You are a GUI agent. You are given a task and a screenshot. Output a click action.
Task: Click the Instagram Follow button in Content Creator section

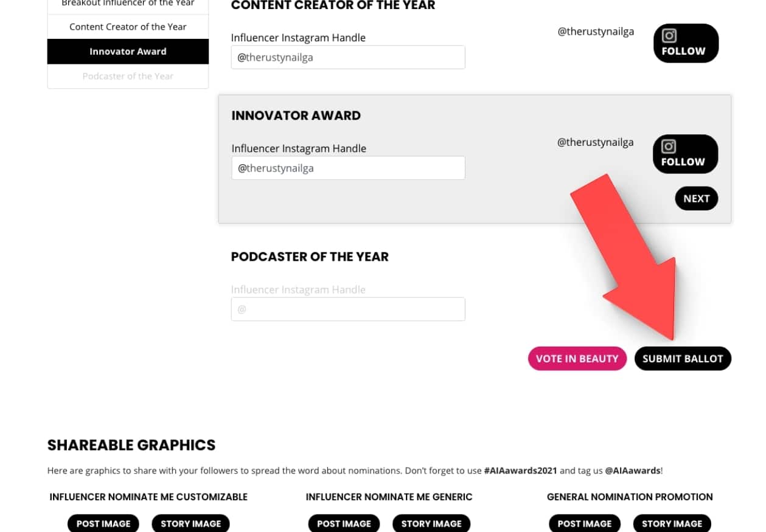click(x=686, y=43)
